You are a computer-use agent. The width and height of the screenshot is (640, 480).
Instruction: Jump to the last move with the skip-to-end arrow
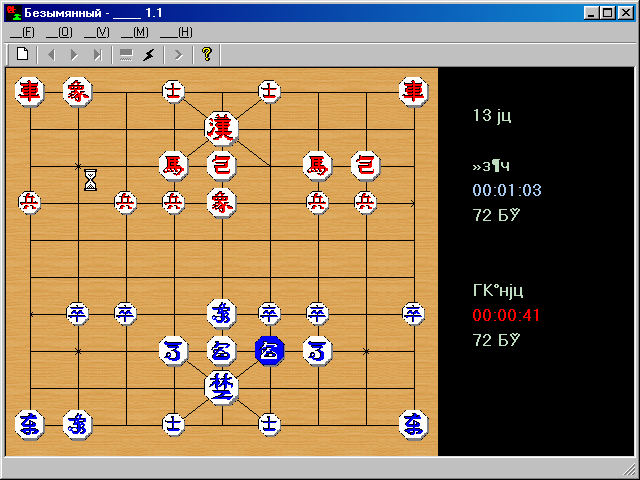[98, 54]
